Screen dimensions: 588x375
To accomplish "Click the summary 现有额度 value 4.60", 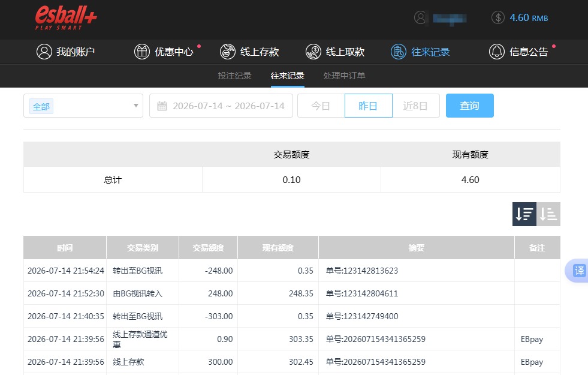I will 471,180.
